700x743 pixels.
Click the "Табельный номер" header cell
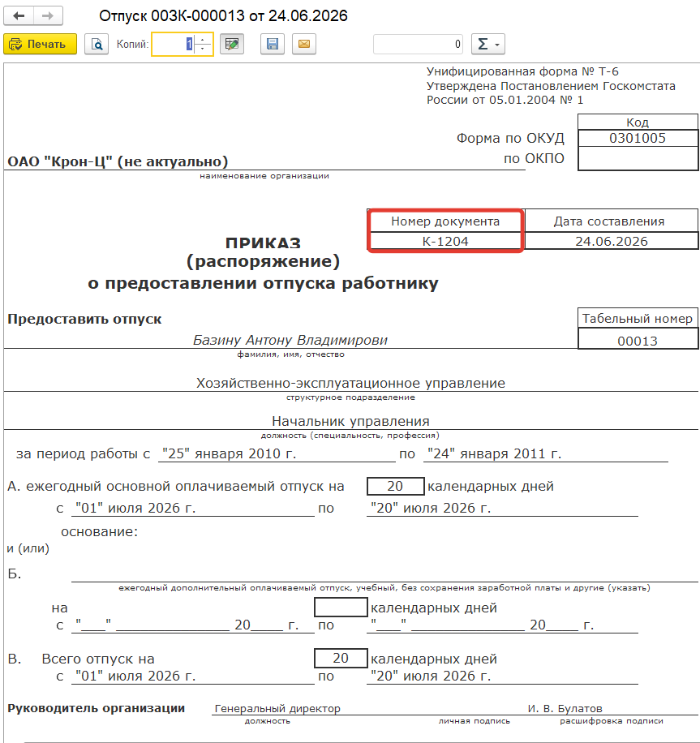638,319
